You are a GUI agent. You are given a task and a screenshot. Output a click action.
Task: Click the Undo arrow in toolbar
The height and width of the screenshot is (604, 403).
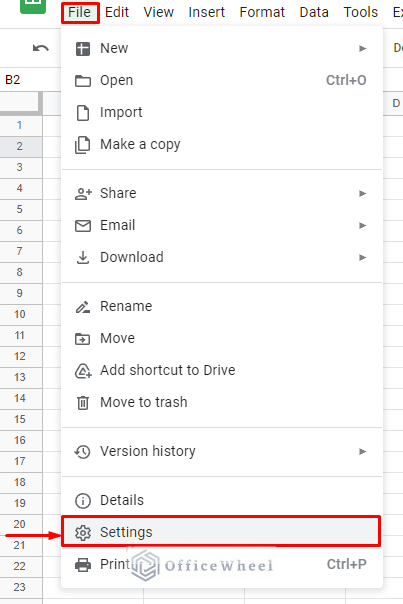(41, 48)
